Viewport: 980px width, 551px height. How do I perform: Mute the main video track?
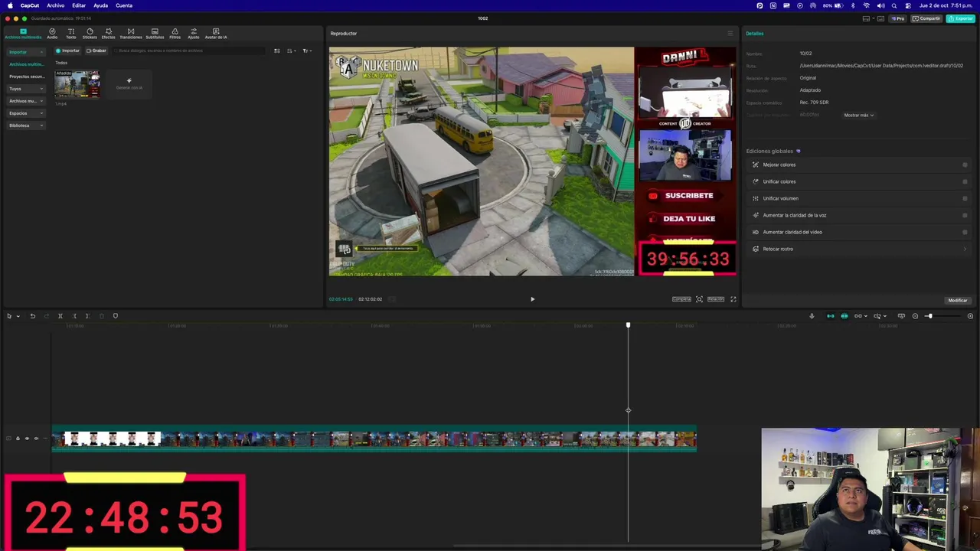tap(36, 439)
